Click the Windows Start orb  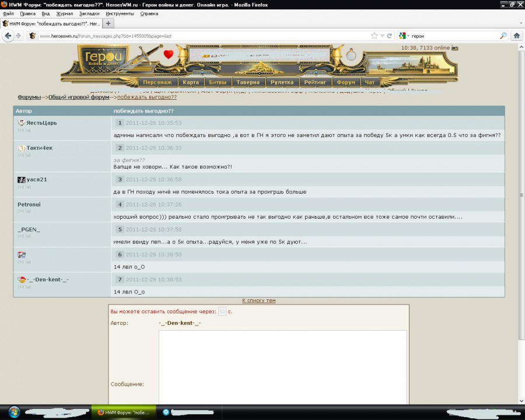(14, 412)
